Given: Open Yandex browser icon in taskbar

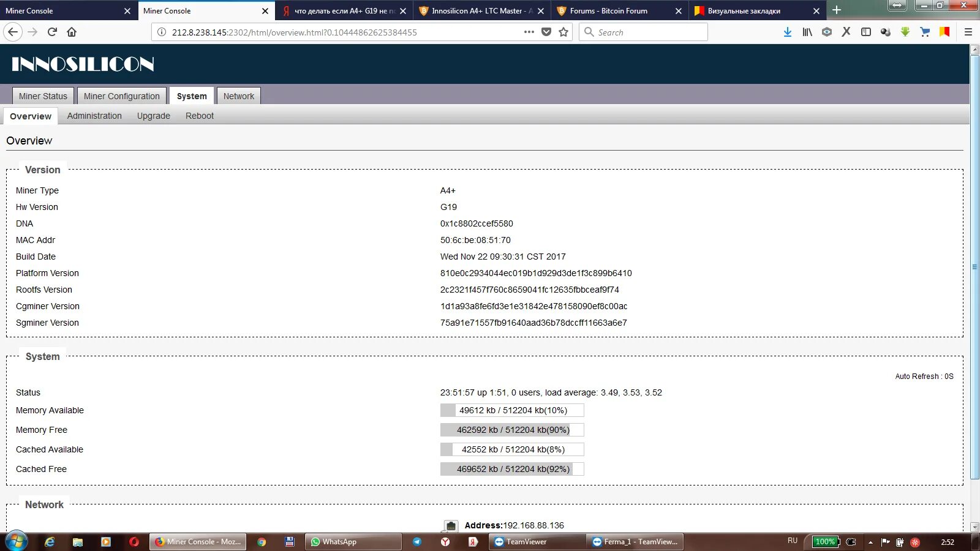Looking at the screenshot, I should click(x=445, y=542).
